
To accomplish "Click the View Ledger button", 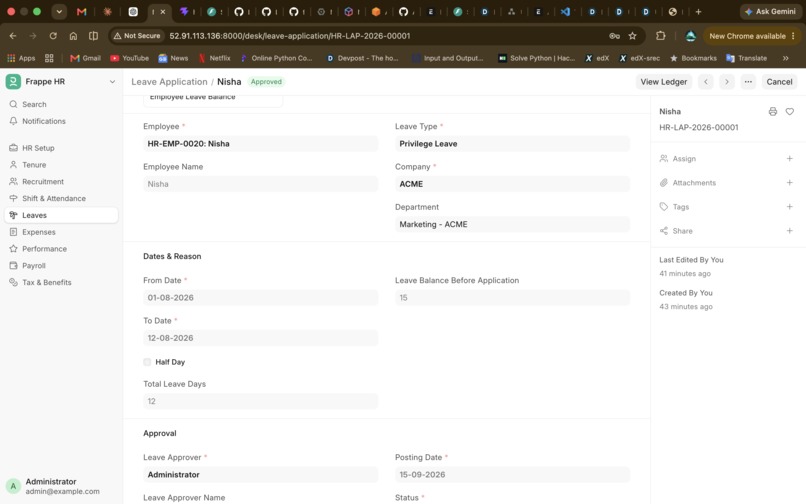I will (x=664, y=82).
